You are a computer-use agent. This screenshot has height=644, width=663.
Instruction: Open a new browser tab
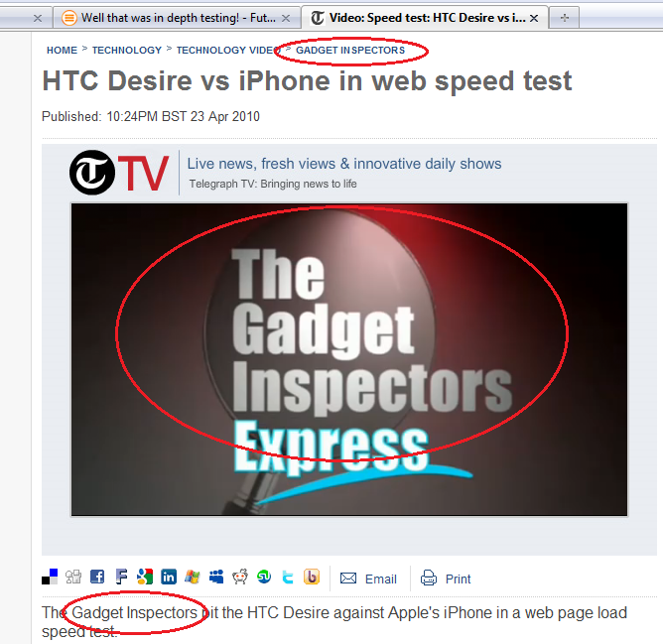(564, 18)
